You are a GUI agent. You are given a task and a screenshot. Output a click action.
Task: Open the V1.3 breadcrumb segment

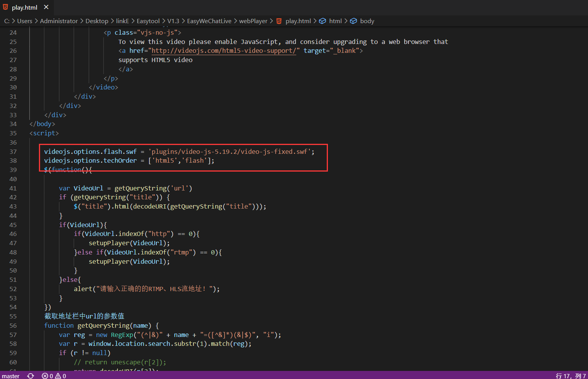[x=173, y=21]
